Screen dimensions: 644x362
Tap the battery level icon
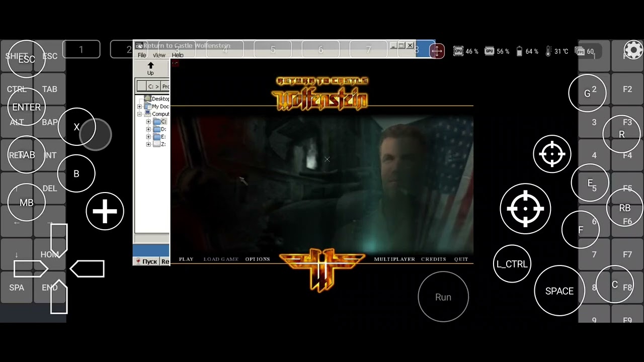pyautogui.click(x=519, y=51)
